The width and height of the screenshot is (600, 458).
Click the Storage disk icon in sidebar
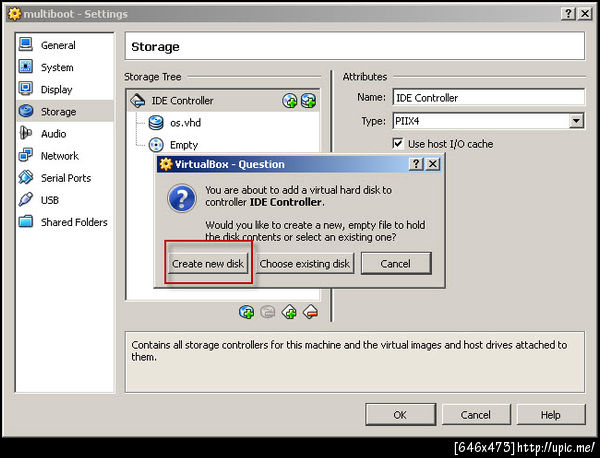tap(26, 111)
